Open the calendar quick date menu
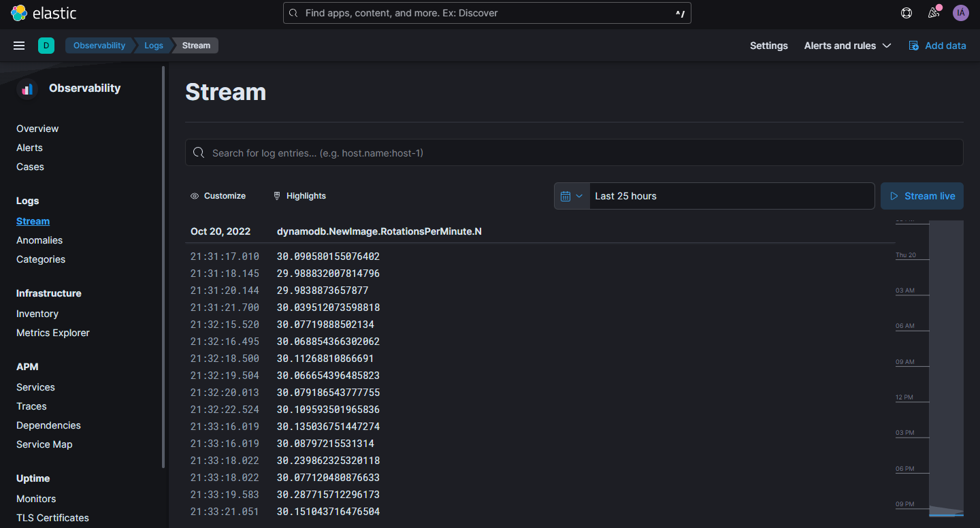 tap(572, 196)
